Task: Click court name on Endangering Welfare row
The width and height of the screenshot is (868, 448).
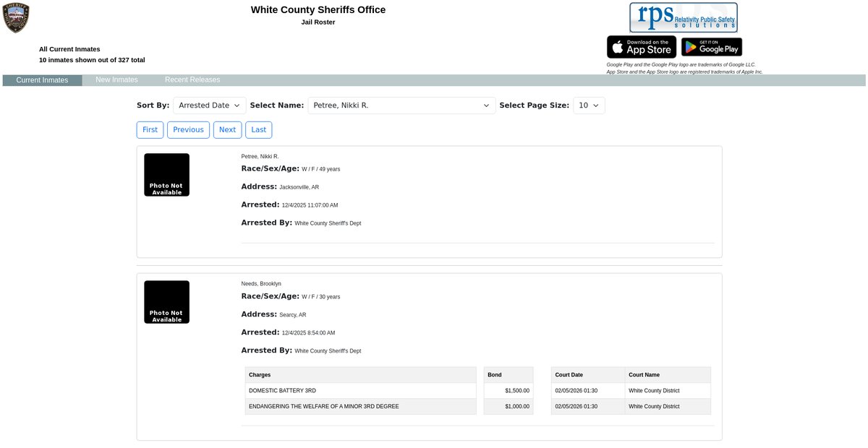Action: pyautogui.click(x=654, y=407)
